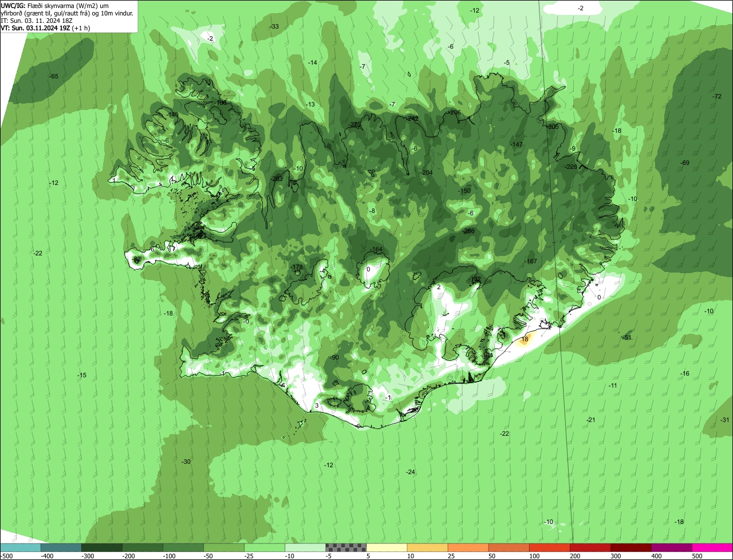Click the legend tick label '-500'

tap(6, 556)
